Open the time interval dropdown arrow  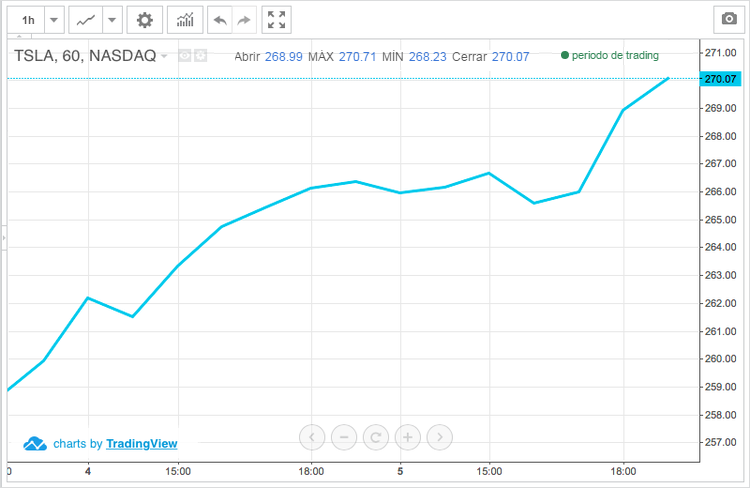(53, 20)
